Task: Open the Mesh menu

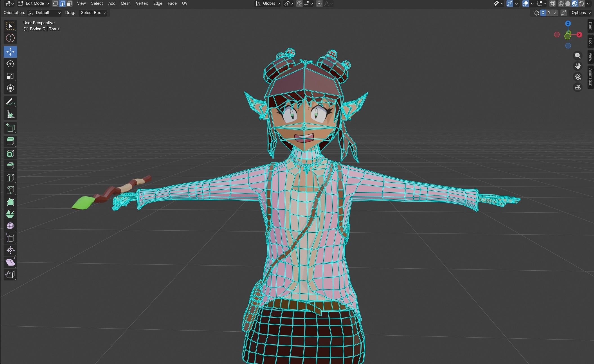Action: coord(125,3)
